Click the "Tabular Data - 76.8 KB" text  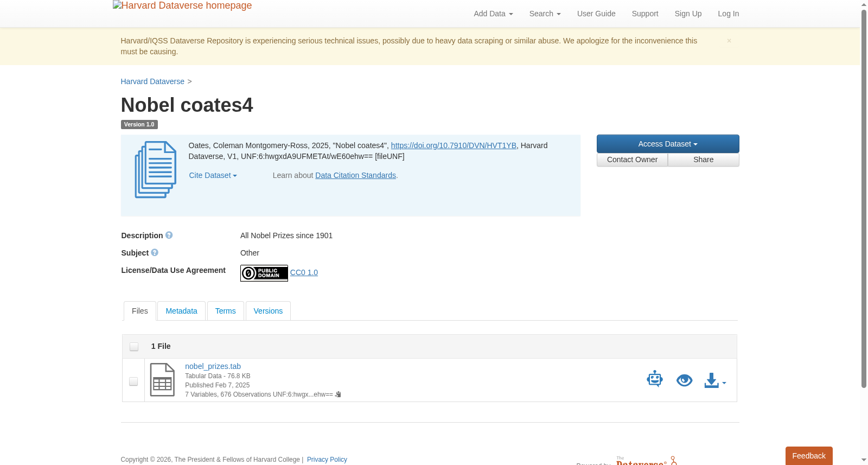click(x=218, y=376)
